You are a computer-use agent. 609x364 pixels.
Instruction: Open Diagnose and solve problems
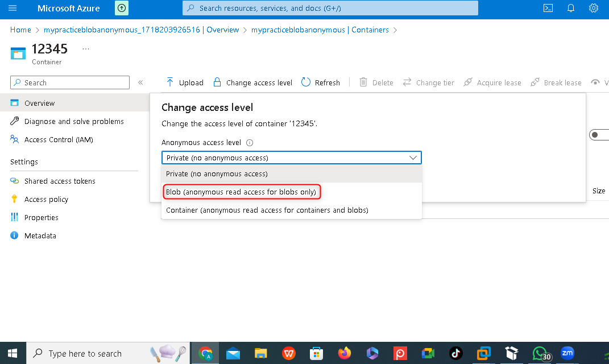point(74,121)
